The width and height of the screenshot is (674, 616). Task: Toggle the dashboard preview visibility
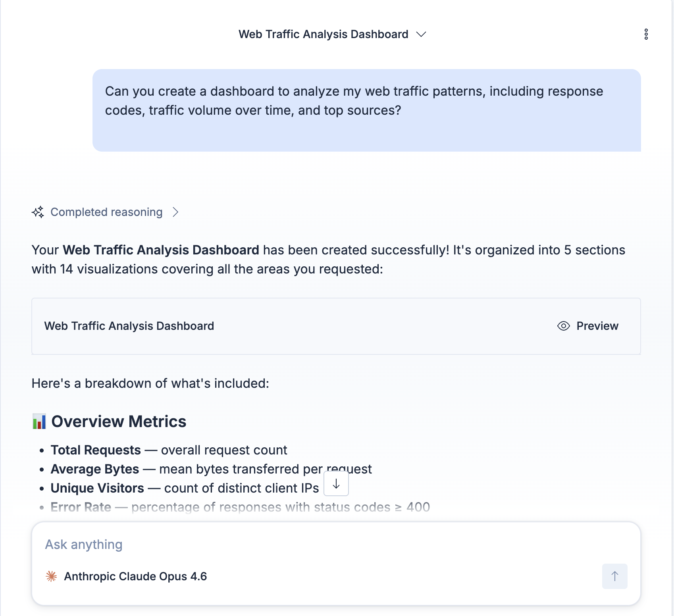(x=588, y=326)
